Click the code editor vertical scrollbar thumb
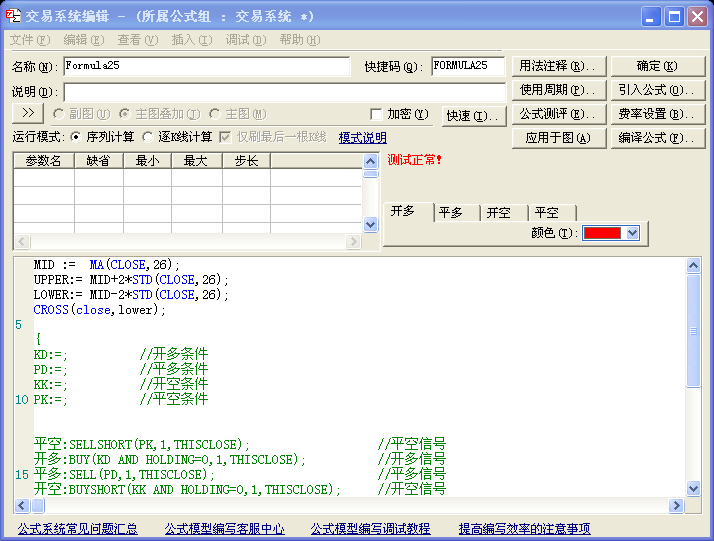The image size is (714, 541). click(x=694, y=331)
